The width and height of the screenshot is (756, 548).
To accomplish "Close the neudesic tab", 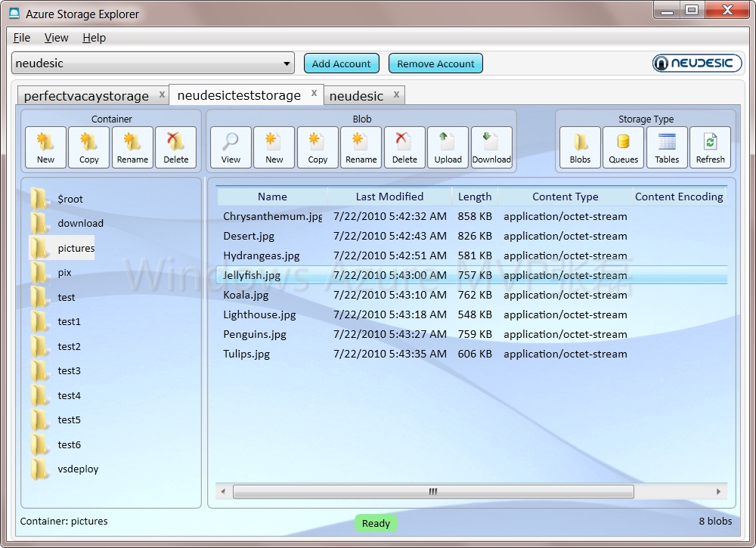I will (396, 94).
